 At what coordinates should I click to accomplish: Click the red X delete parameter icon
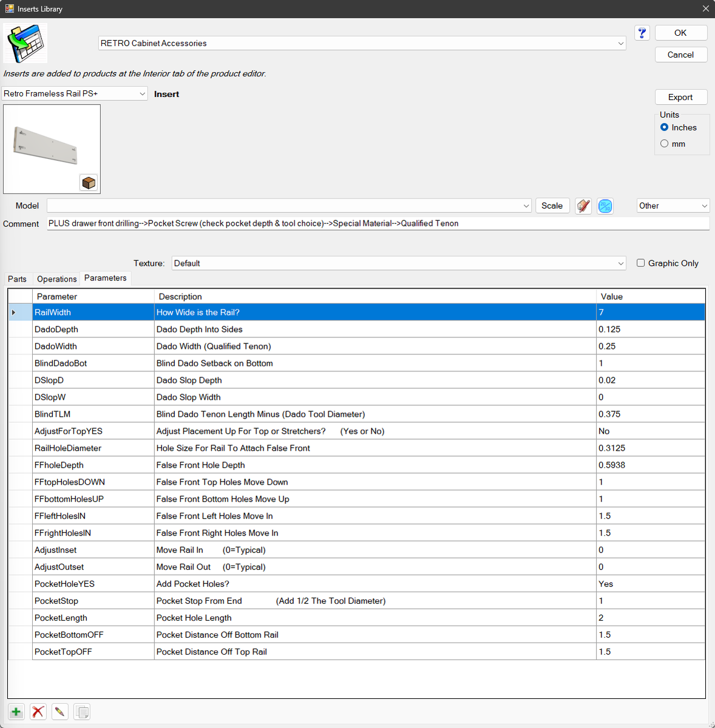tap(38, 712)
